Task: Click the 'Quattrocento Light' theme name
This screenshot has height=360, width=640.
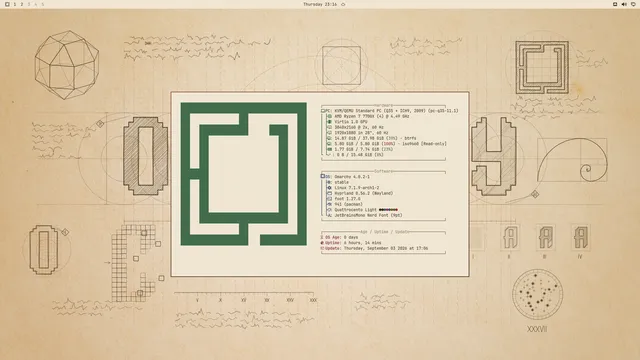Action: coord(356,210)
